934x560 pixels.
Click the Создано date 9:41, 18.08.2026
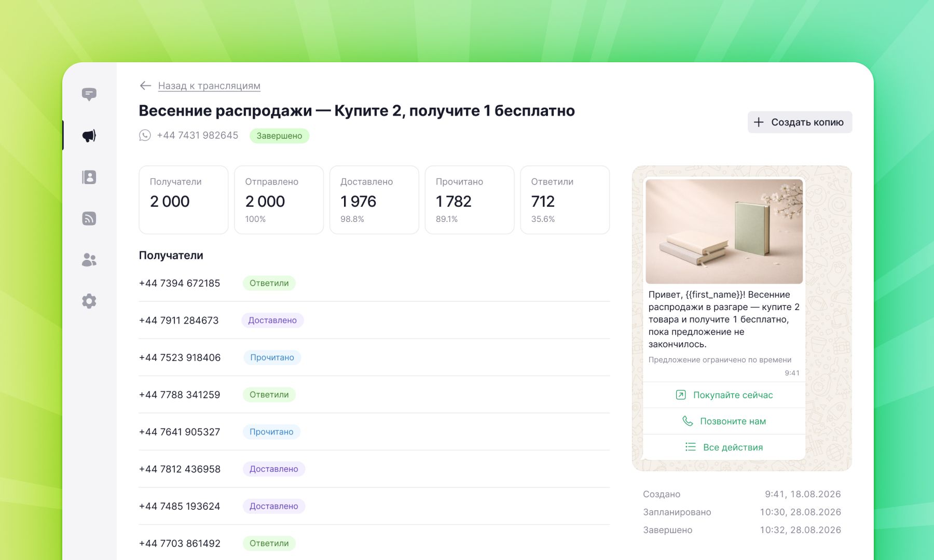tap(803, 494)
